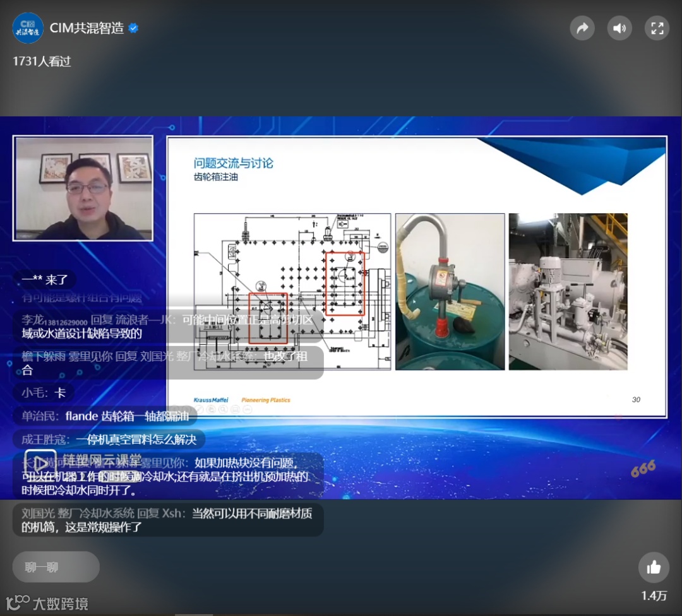Click the 齿轮箱注油 slide subtitle
This screenshot has height=616, width=682.
(216, 177)
